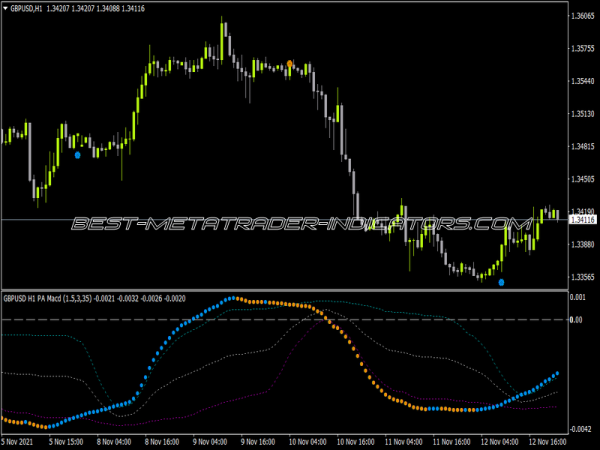Click the 1.35440 price scale value

[583, 81]
